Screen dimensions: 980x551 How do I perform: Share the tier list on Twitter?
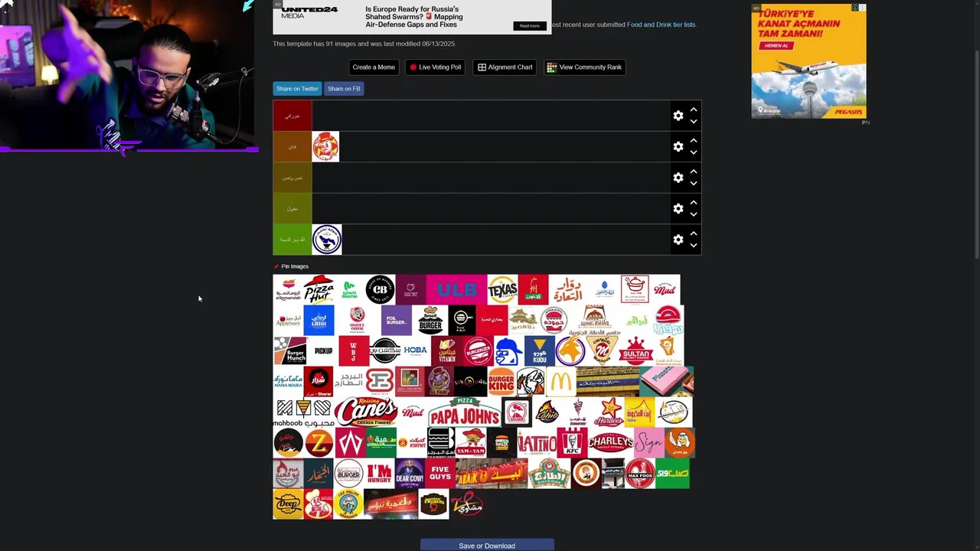pos(297,89)
